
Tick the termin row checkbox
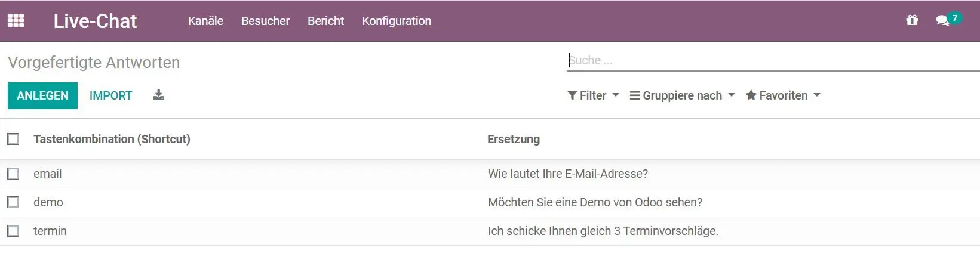[x=13, y=231]
